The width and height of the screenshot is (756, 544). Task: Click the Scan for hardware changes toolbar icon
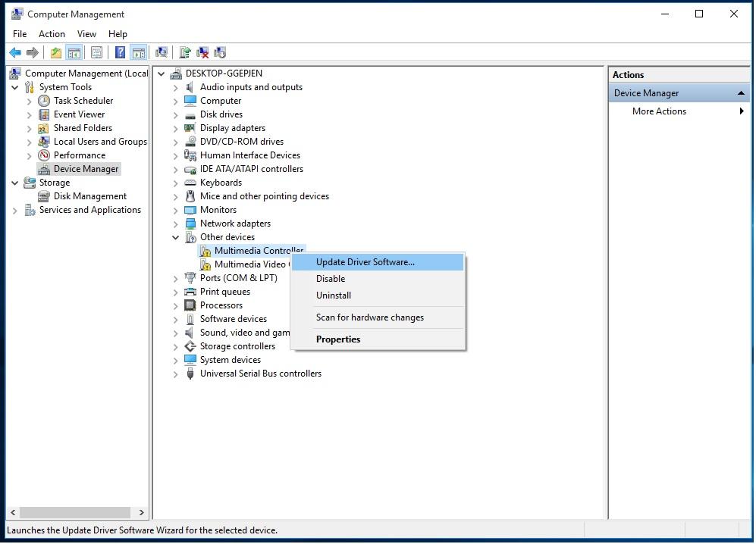coord(162,52)
